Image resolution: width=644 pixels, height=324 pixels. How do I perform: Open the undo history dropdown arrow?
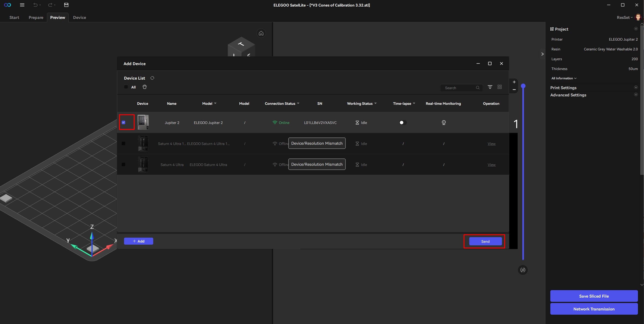click(x=40, y=5)
